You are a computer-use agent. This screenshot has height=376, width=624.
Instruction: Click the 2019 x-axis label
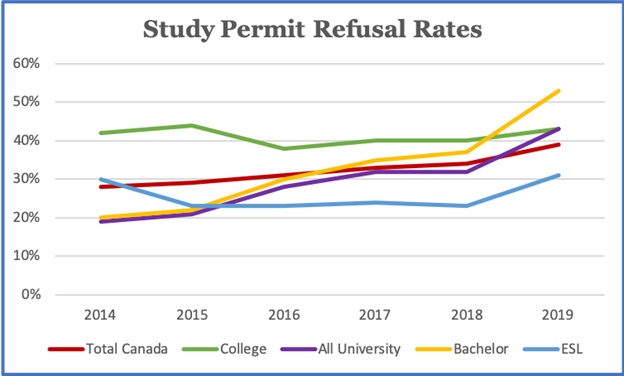click(558, 315)
